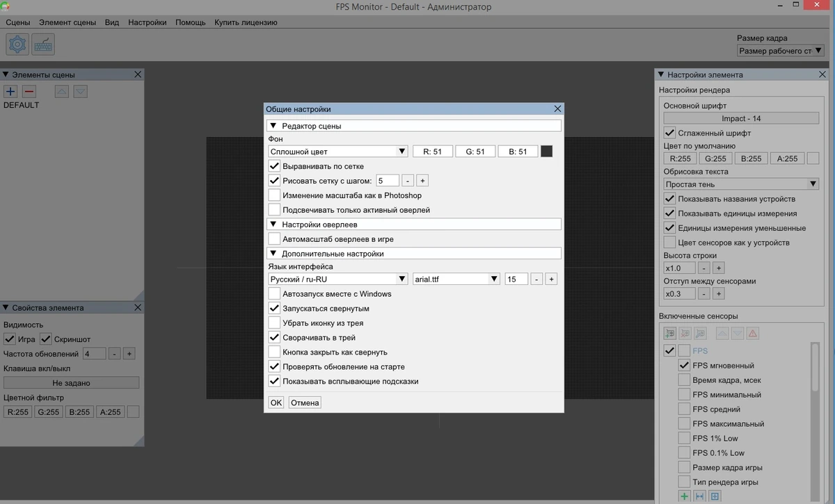The height and width of the screenshot is (504, 835).
Task: Toggle Игра visibility checkbox
Action: click(9, 339)
